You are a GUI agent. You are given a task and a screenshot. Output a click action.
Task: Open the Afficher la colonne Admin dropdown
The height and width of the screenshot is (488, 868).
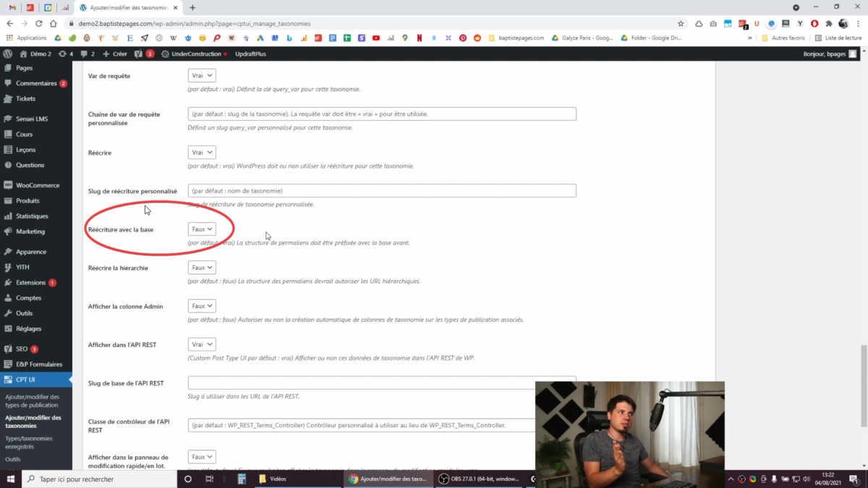tap(202, 306)
